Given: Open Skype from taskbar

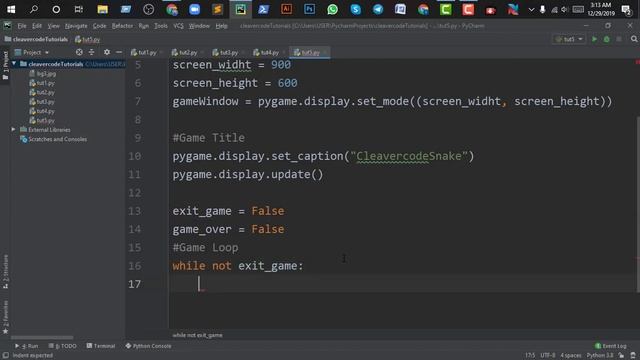Looking at the screenshot, I should (x=356, y=9).
